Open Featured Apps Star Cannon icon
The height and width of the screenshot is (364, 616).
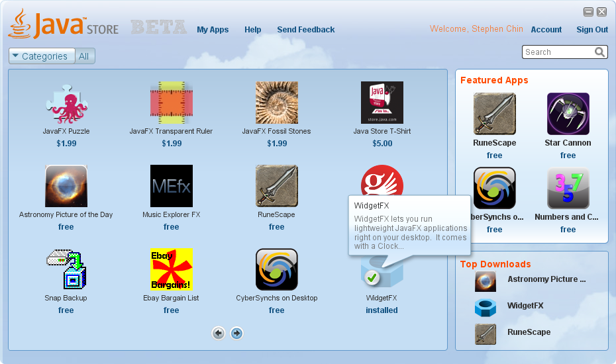point(568,114)
